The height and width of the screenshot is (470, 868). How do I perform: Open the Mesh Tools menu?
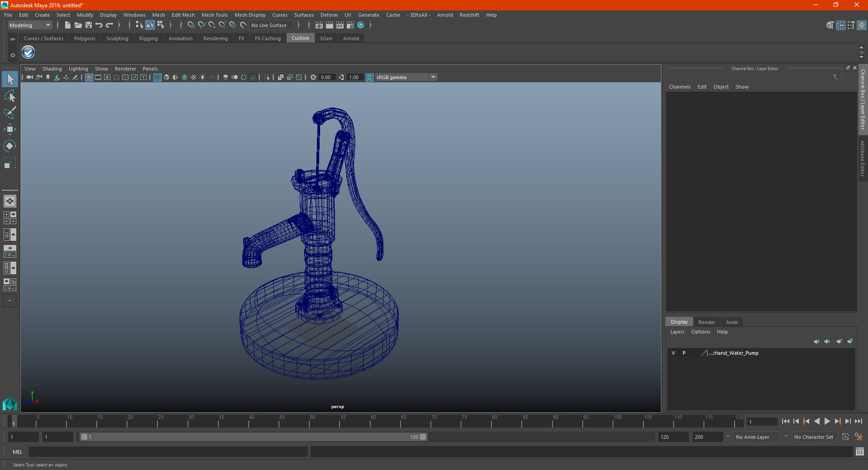pos(214,15)
